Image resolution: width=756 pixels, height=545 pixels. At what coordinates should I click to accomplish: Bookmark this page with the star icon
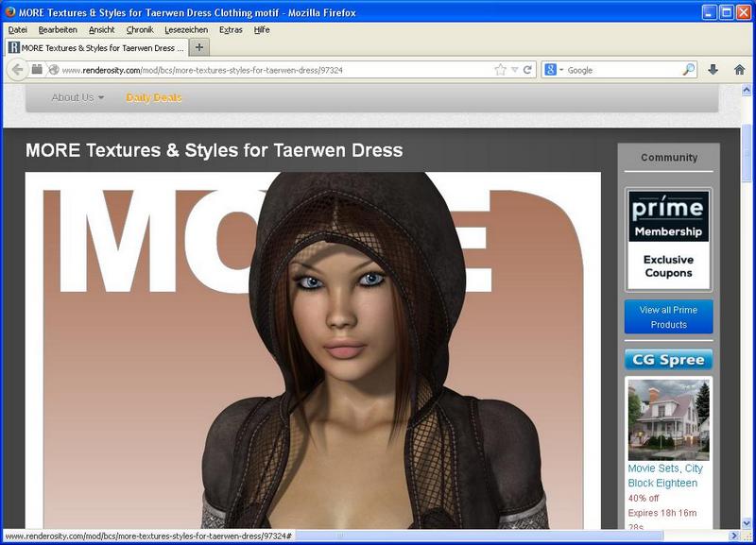coord(501,70)
